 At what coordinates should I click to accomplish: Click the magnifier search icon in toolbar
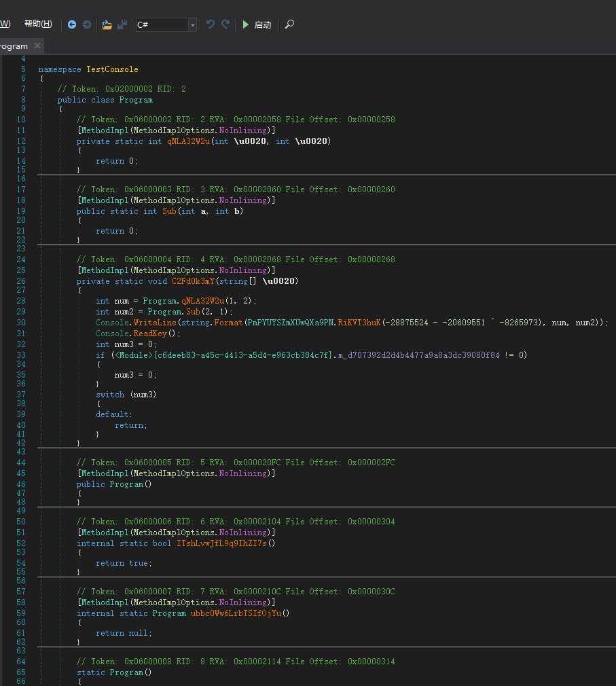pyautogui.click(x=289, y=24)
